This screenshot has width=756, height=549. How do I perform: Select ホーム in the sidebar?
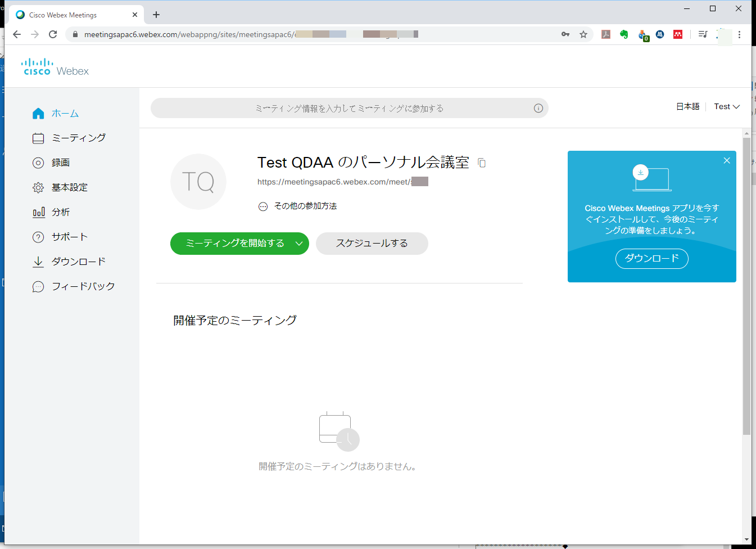tap(65, 114)
